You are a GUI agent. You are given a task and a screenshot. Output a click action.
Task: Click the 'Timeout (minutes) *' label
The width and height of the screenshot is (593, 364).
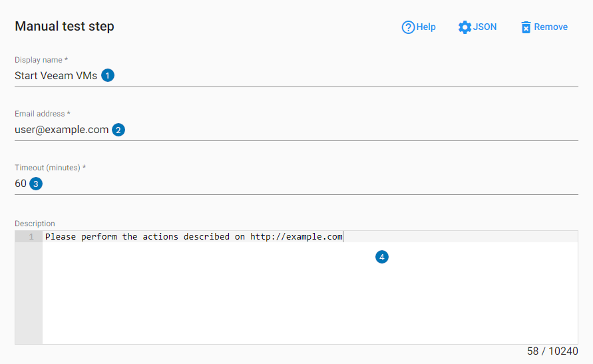[x=51, y=167]
